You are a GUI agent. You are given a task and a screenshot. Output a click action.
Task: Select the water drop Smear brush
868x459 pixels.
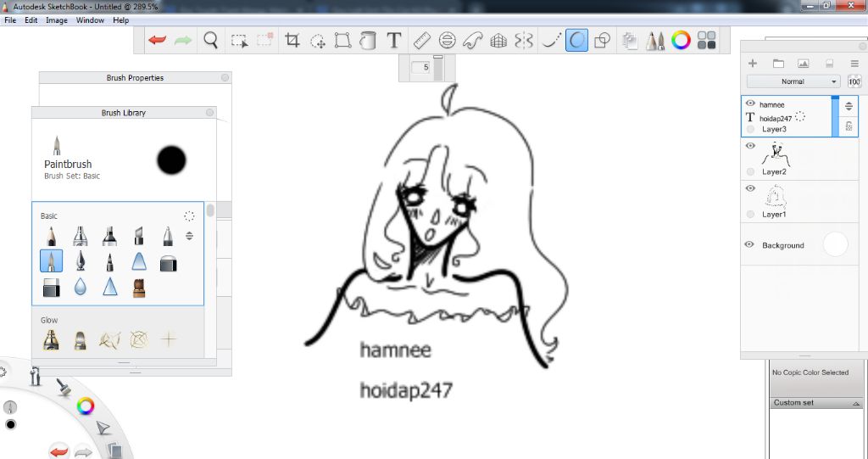click(81, 287)
